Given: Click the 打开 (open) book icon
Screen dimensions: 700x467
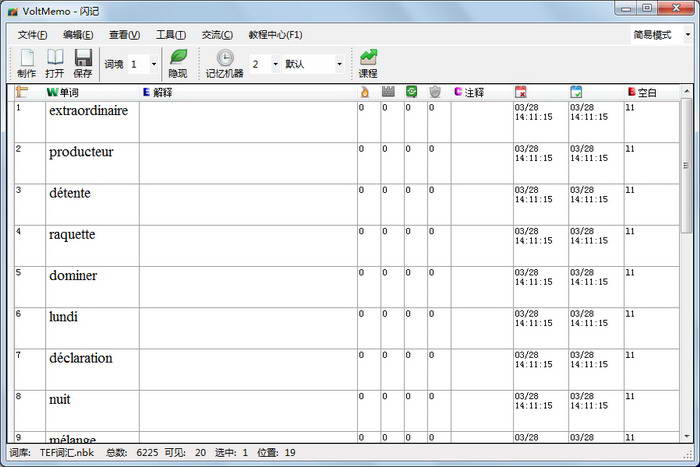Looking at the screenshot, I should click(55, 58).
